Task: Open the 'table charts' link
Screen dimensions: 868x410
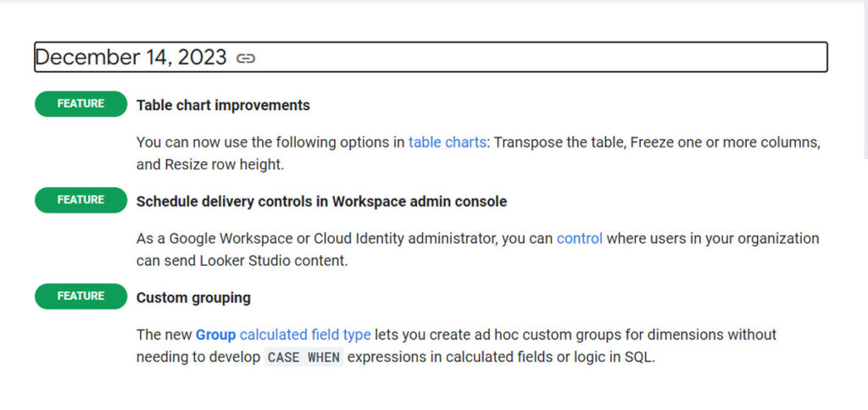Action: [448, 142]
